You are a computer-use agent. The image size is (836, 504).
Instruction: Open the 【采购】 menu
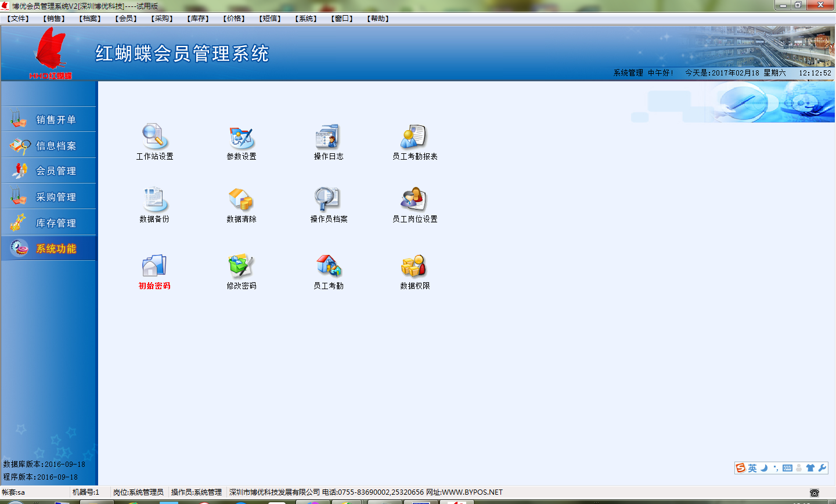[163, 19]
